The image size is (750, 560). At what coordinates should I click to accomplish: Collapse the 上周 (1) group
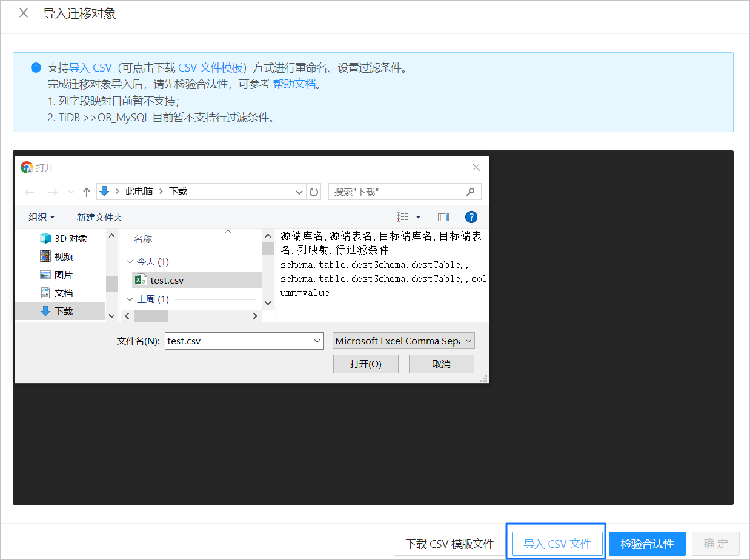coord(130,299)
